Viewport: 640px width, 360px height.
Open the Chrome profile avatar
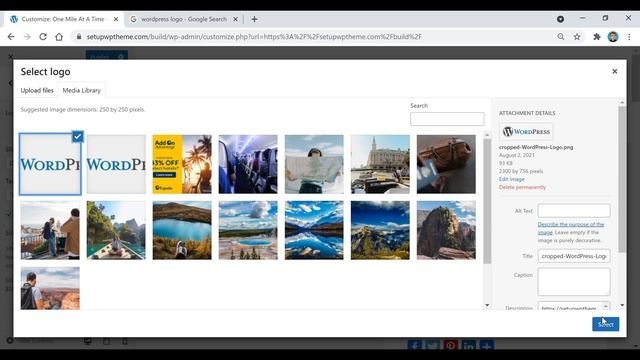tap(613, 37)
